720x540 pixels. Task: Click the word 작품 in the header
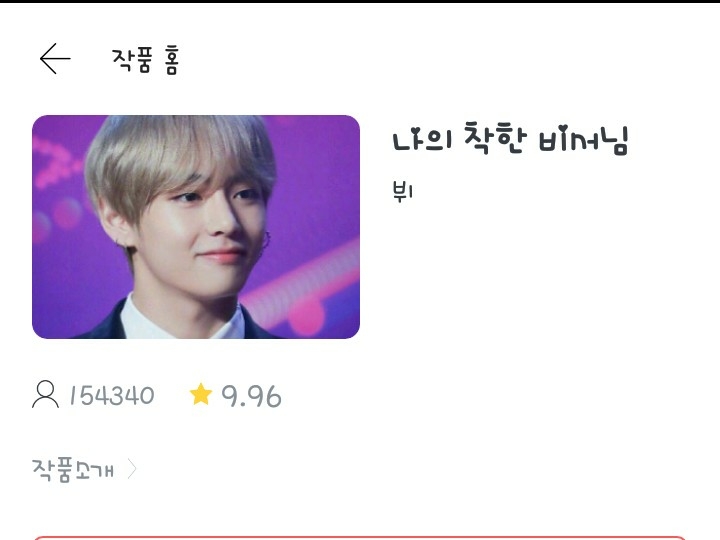(x=131, y=60)
